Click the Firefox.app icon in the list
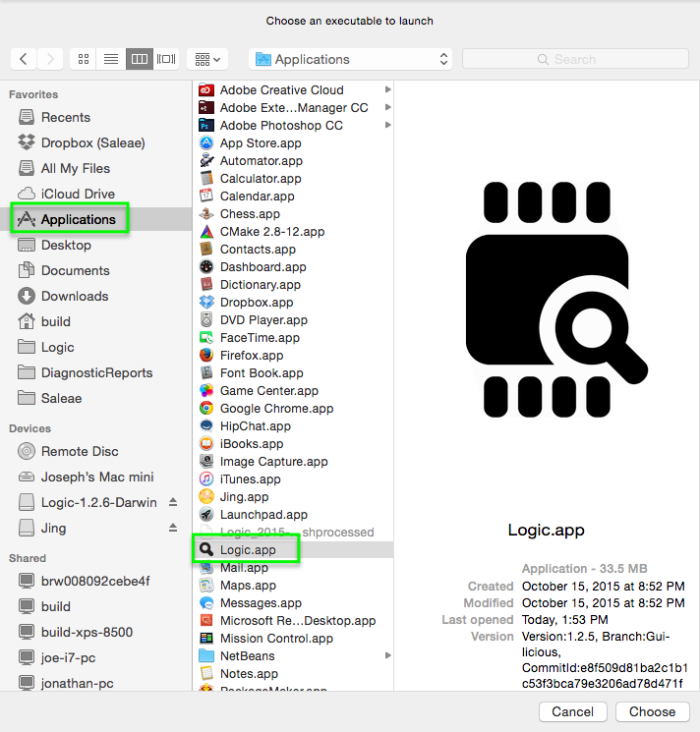Screen dimensions: 700x732 (206, 356)
